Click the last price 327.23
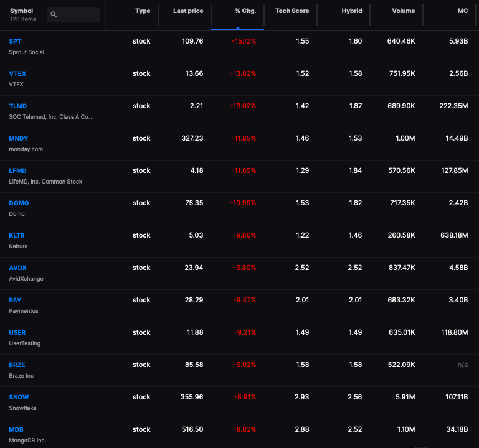The height and width of the screenshot is (448, 479). point(192,138)
